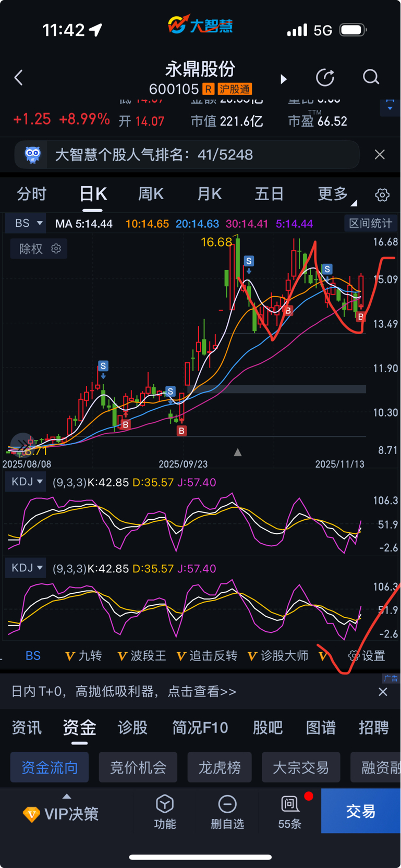401x868 pixels.
Task: Switch to 周K weekly chart
Action: (151, 194)
